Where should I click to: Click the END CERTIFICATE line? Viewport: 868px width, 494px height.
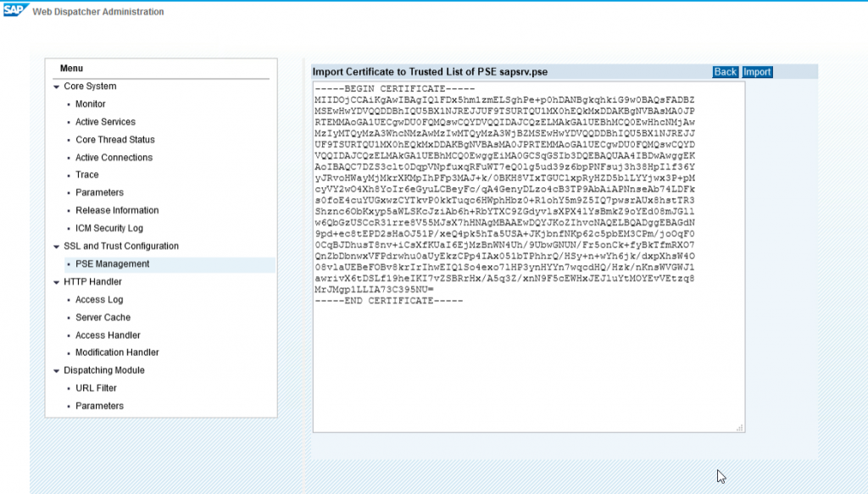tap(388, 301)
